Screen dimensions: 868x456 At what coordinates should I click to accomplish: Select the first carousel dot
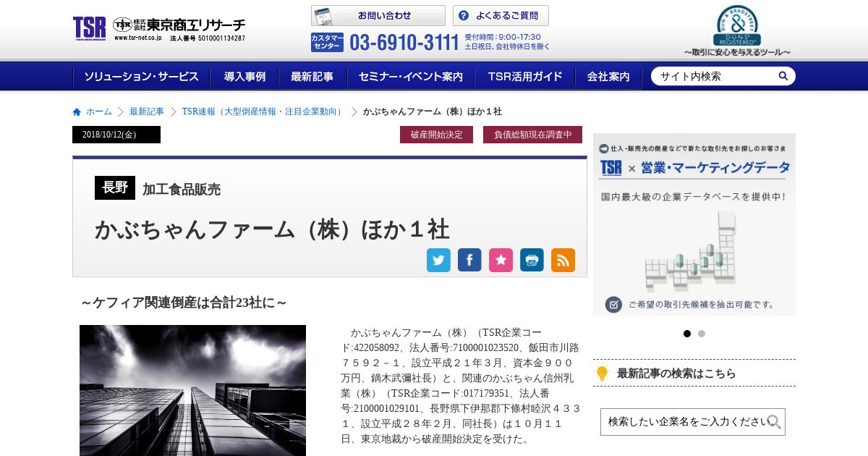click(687, 334)
